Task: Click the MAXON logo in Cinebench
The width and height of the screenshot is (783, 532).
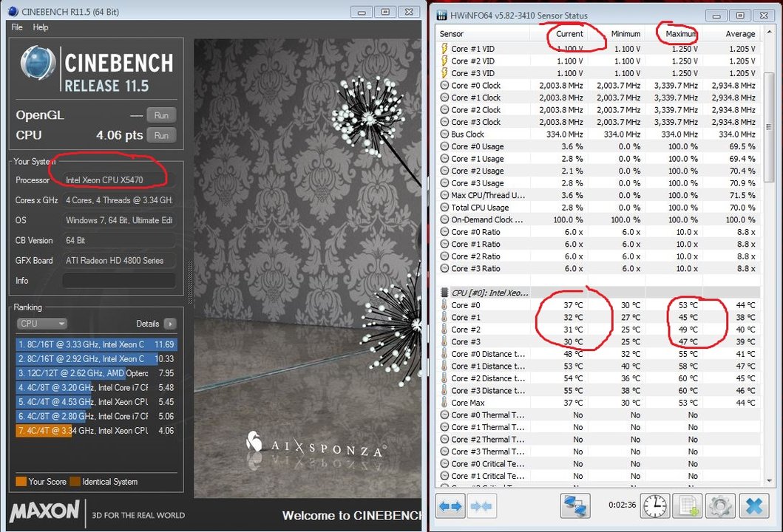Action: pyautogui.click(x=44, y=512)
